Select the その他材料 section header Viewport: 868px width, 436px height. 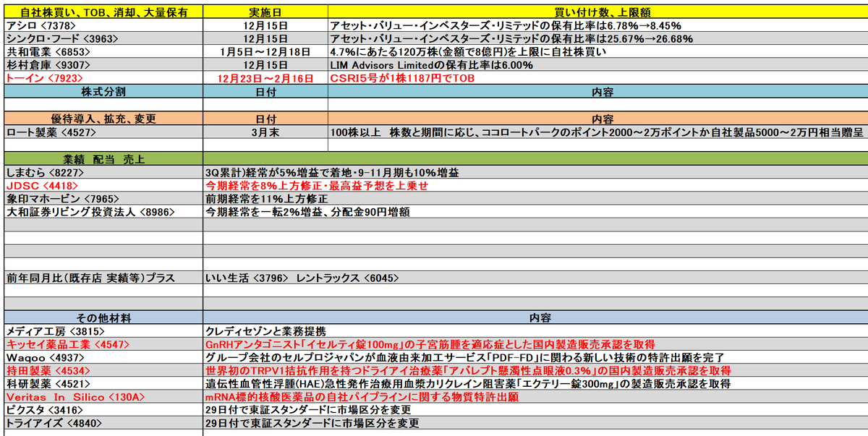pos(103,317)
